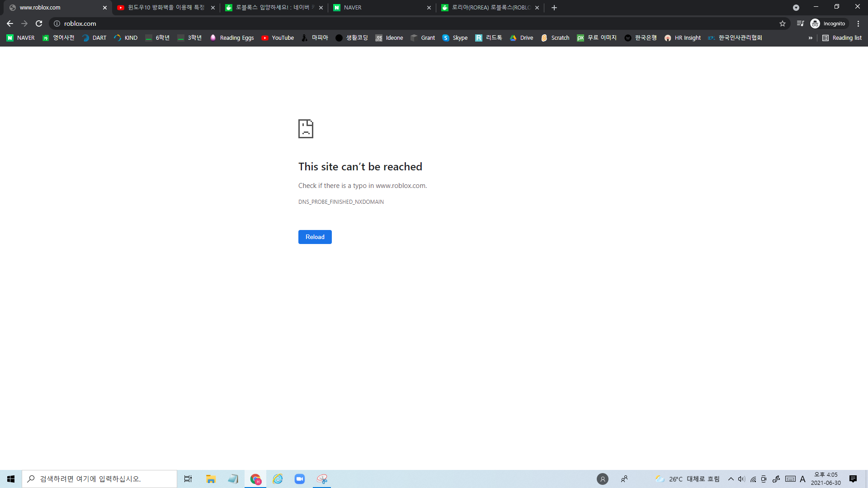Click the Windows taskbar search box
Viewport: 868px width, 488px height.
(99, 479)
